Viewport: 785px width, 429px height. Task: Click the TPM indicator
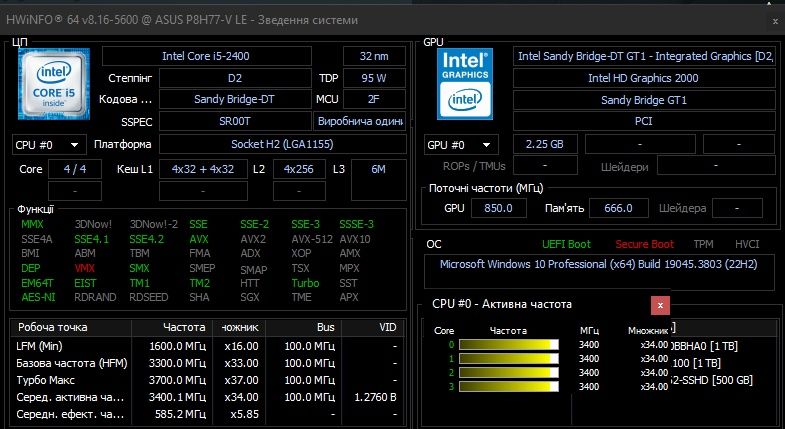[703, 244]
